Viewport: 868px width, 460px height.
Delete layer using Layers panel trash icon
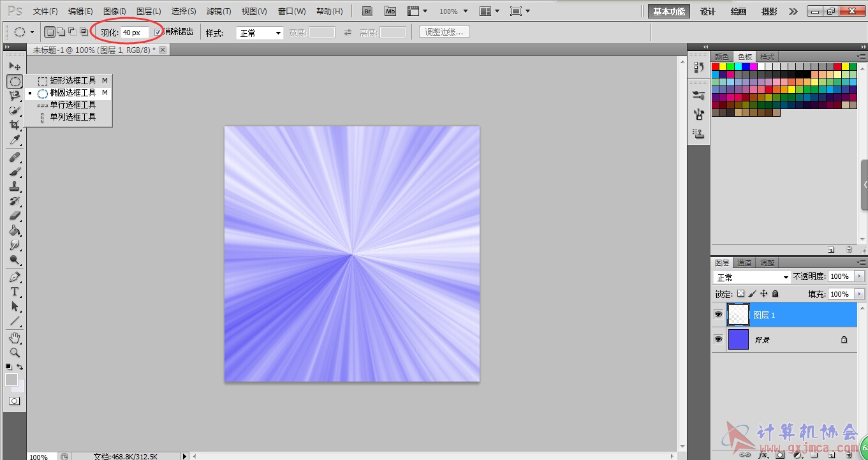tap(849, 455)
